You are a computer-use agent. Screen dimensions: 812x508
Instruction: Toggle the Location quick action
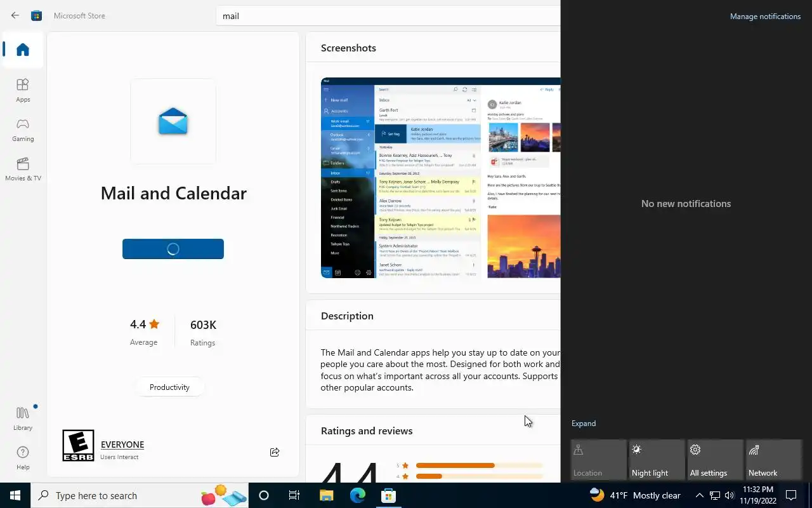598,460
